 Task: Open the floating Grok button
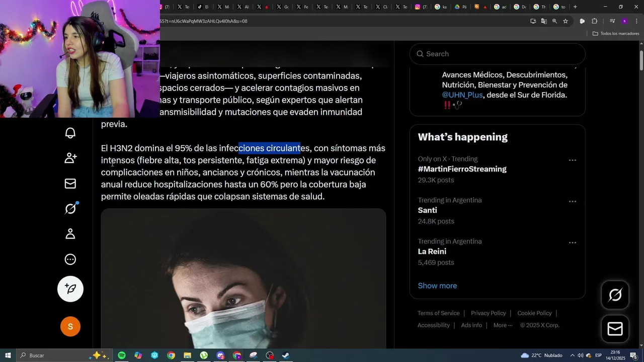[615, 295]
